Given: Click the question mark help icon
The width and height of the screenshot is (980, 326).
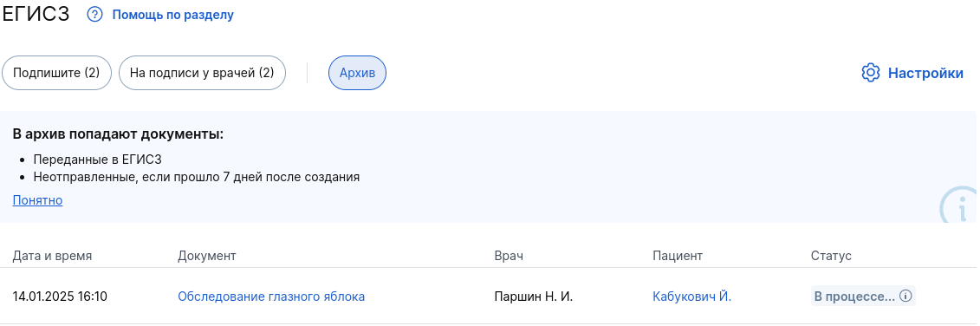Looking at the screenshot, I should 94,15.
